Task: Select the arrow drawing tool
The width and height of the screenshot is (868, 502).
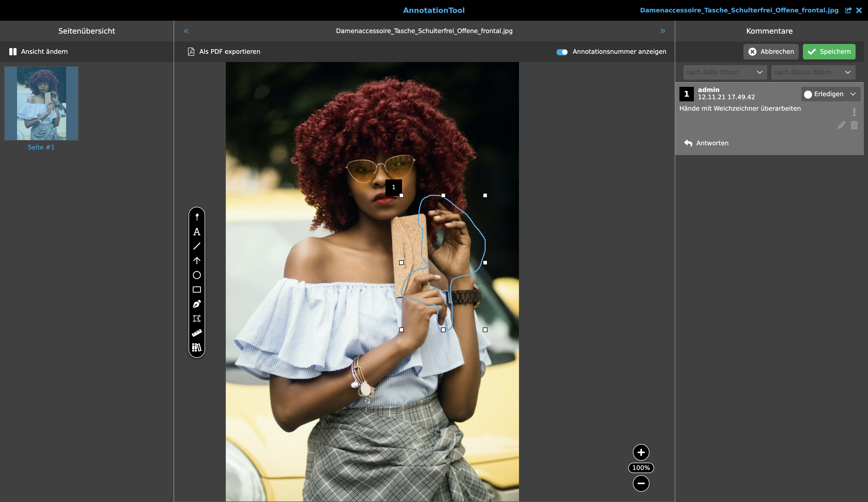Action: (x=197, y=261)
